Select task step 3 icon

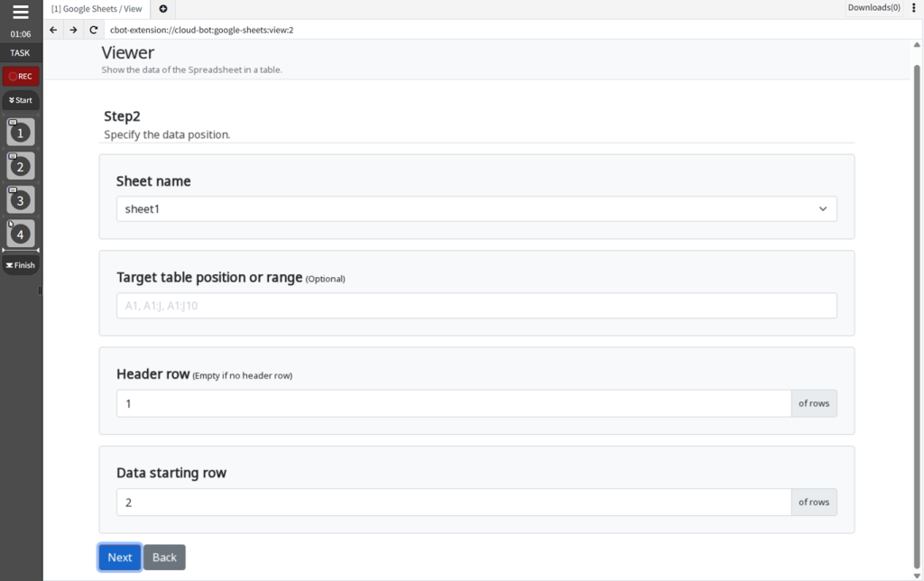(21, 199)
